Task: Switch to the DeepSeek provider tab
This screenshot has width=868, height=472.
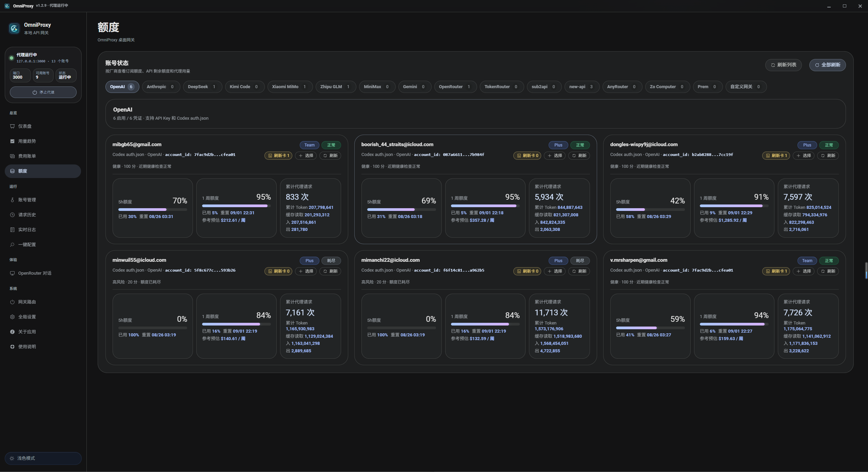Action: coord(202,87)
